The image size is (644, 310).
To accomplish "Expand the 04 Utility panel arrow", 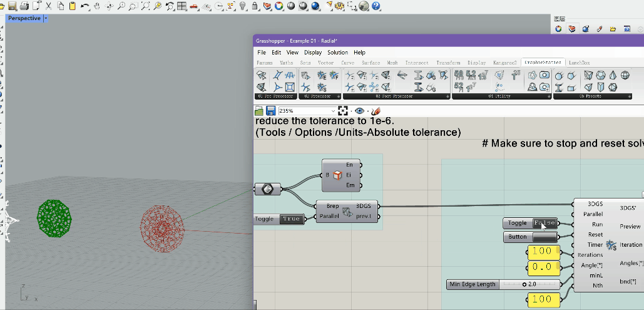I will (x=549, y=96).
